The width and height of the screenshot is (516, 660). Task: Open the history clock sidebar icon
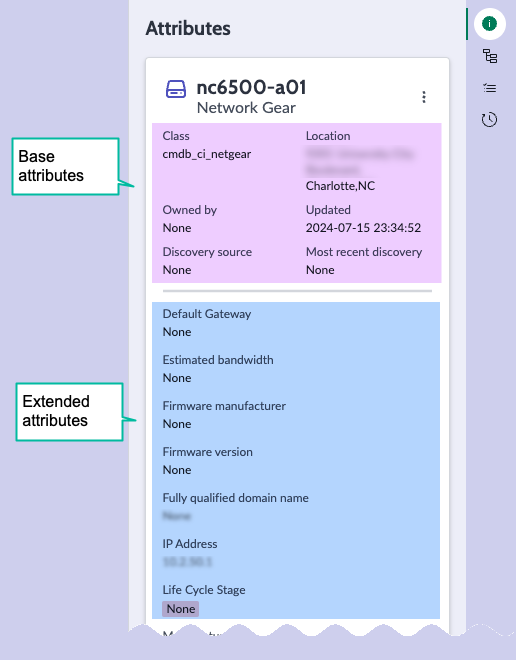coord(489,120)
